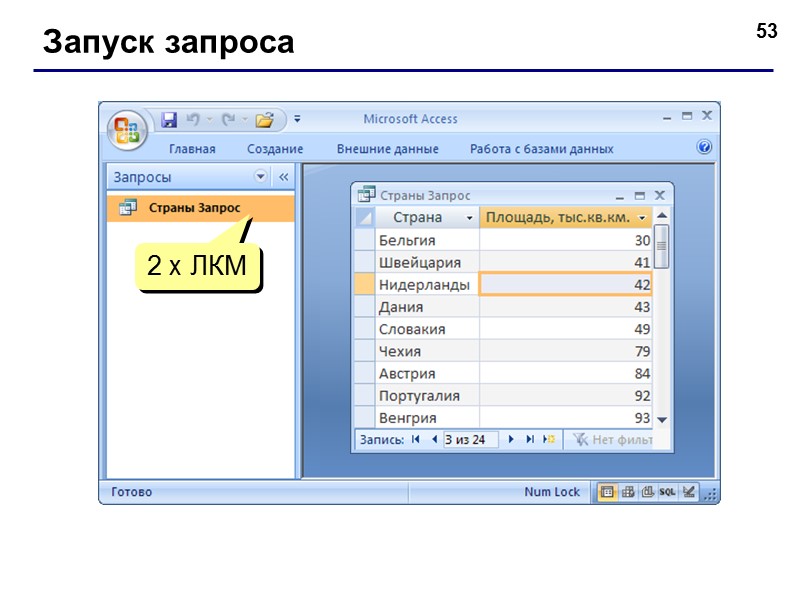
Task: Open the Страна column filter dropdown
Action: coord(469,218)
